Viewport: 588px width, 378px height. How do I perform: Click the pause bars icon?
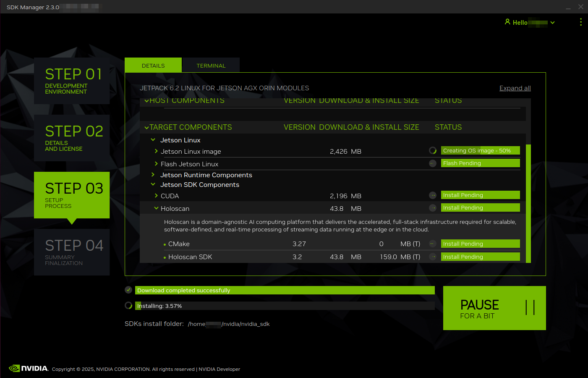[530, 307]
